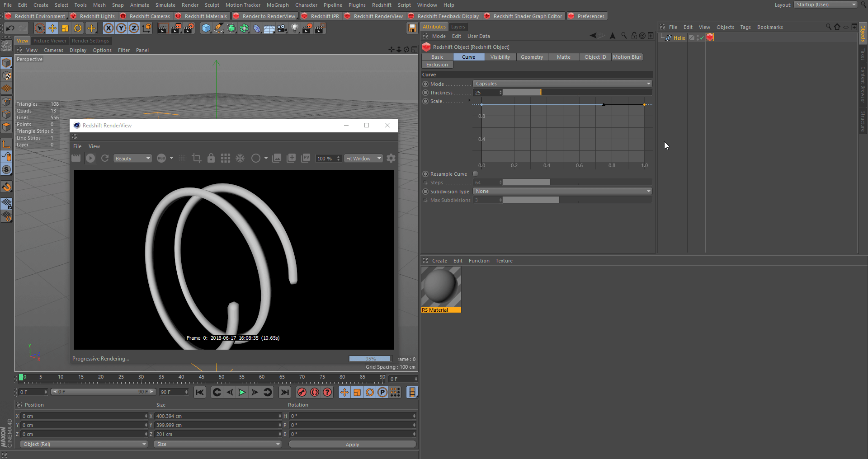Click Redshift Lights button
The width and height of the screenshot is (868, 459).
(x=93, y=16)
